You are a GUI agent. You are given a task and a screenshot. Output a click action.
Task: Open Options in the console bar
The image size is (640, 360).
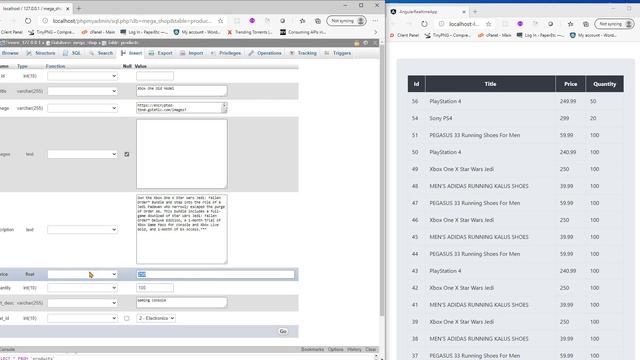pos(336,349)
